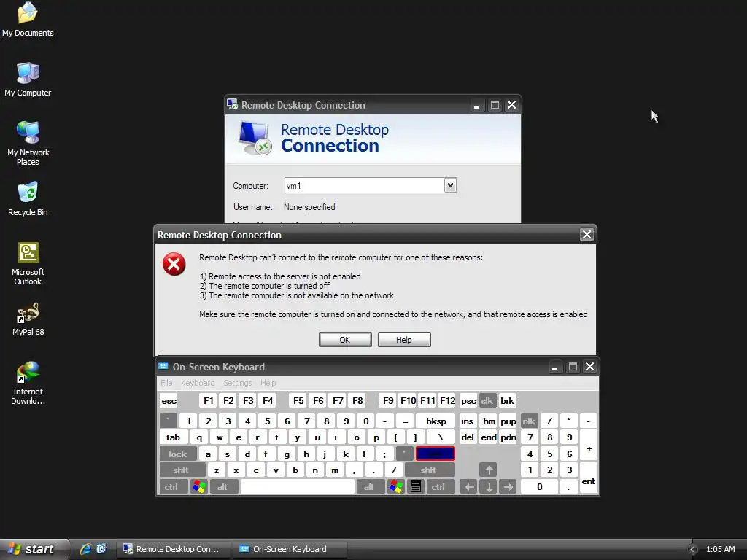Click the left Windows logo key

(x=199, y=486)
